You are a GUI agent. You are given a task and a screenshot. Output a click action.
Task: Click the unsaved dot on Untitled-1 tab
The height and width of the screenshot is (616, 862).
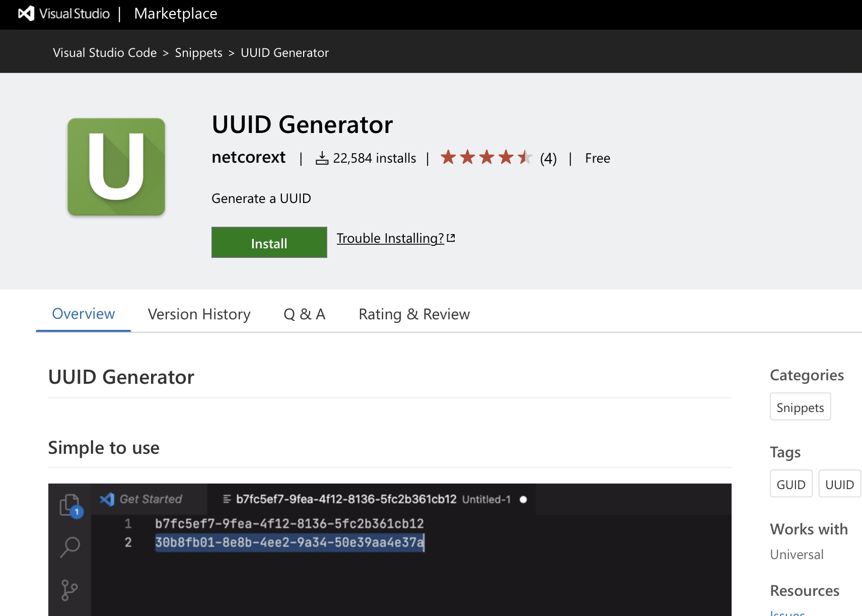(x=523, y=500)
